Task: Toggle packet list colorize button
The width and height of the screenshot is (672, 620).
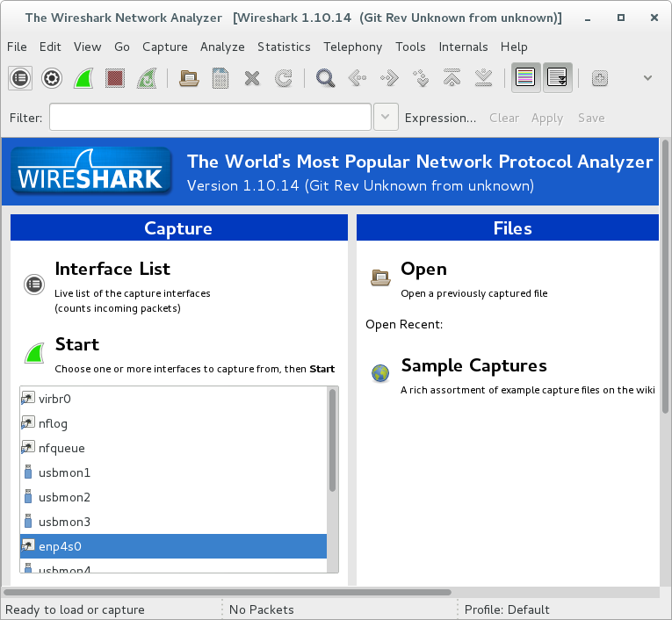Action: [525, 77]
